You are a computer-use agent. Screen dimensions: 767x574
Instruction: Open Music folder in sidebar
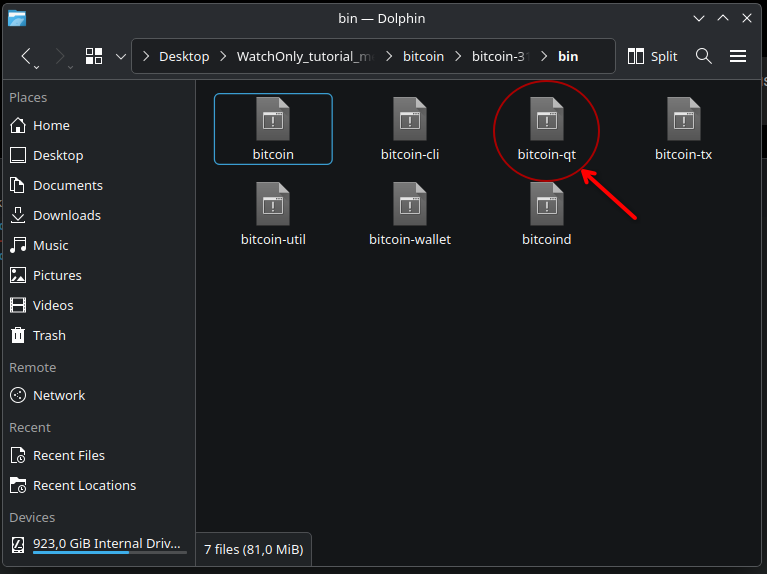(98, 245)
